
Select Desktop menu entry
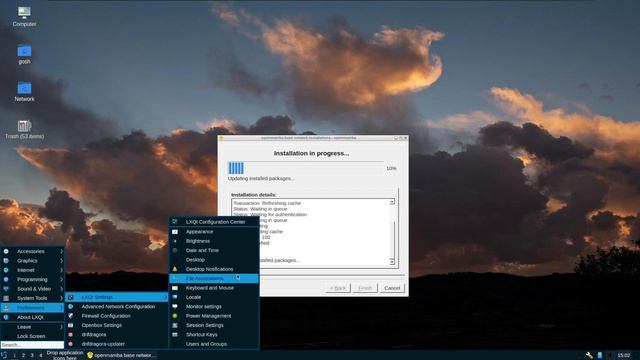coord(214,260)
